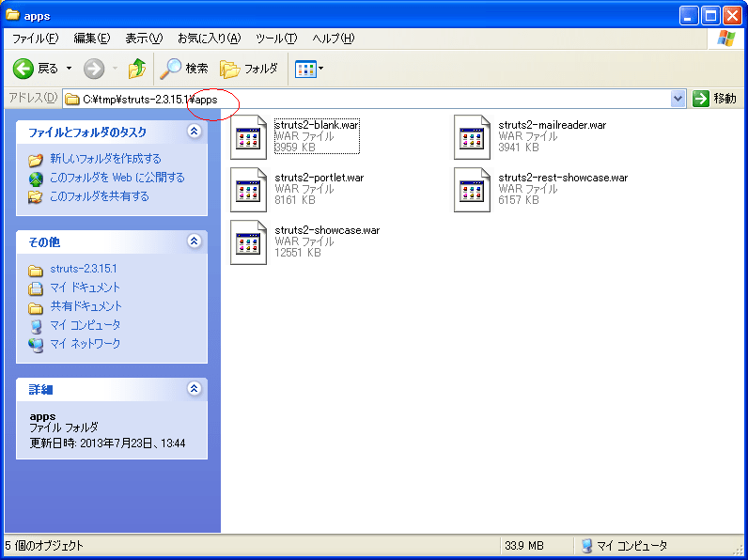The width and height of the screenshot is (748, 560).
Task: Select struts2-portlet.war file icon
Action: [248, 190]
